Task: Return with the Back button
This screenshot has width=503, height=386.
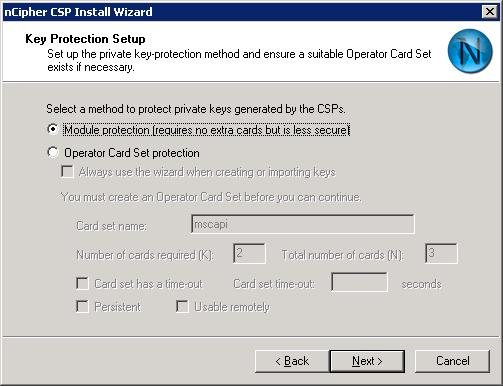Action: (x=292, y=361)
